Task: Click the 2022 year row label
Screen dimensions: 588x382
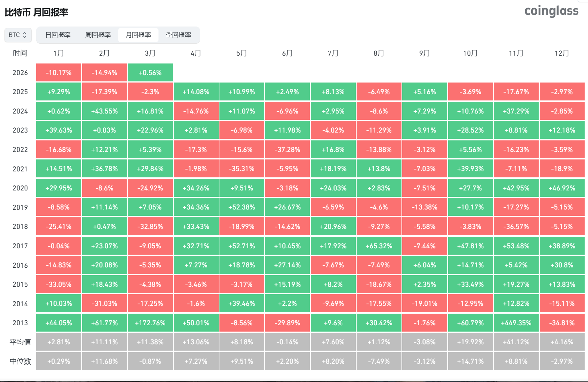Action: click(x=20, y=150)
